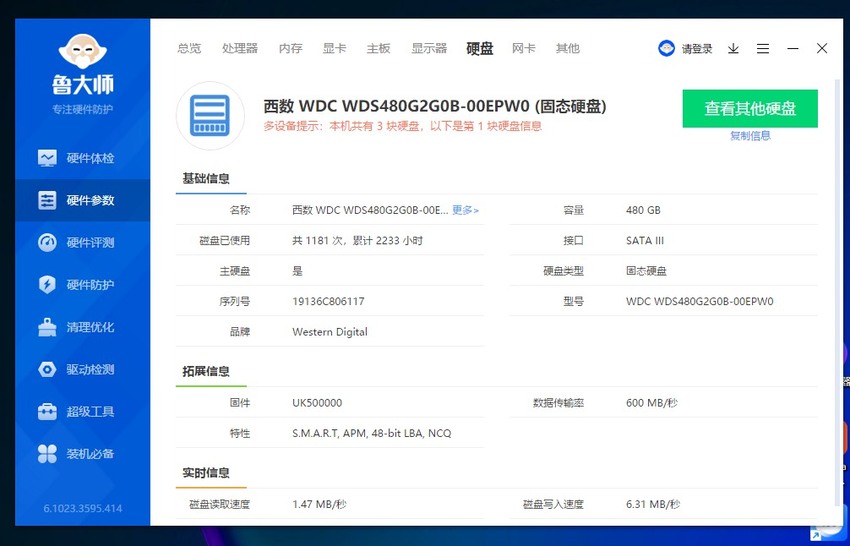Click interface value SATA III
Image resolution: width=850 pixels, height=546 pixels.
pyautogui.click(x=645, y=240)
